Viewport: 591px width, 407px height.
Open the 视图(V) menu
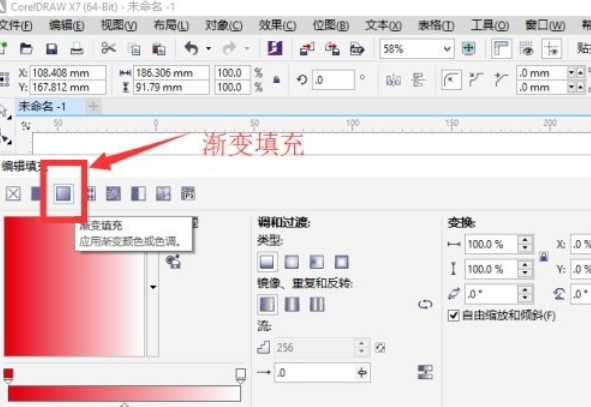point(119,25)
